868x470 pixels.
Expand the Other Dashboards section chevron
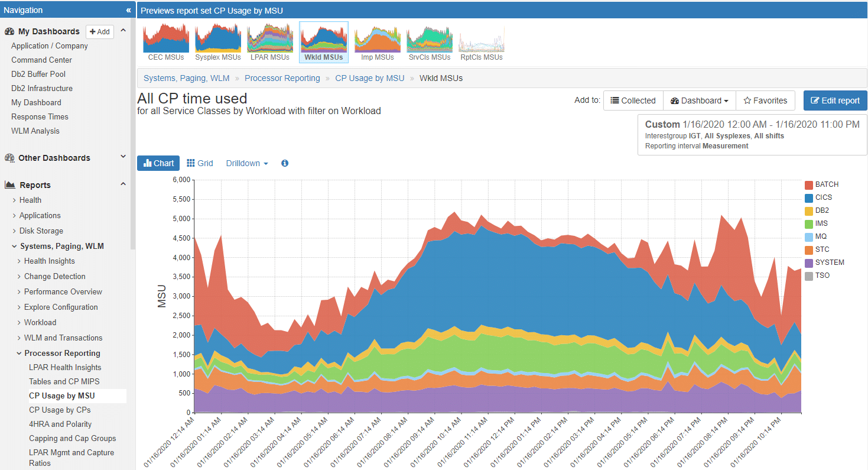123,157
